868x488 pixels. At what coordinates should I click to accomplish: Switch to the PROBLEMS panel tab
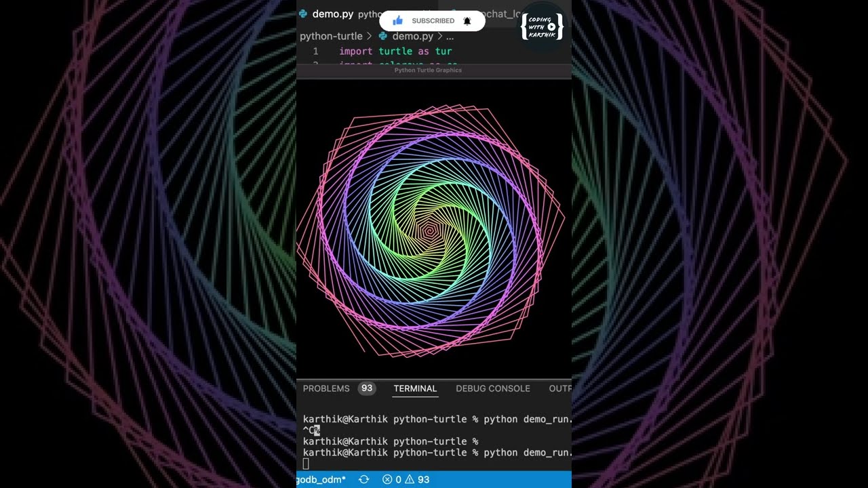click(326, 388)
